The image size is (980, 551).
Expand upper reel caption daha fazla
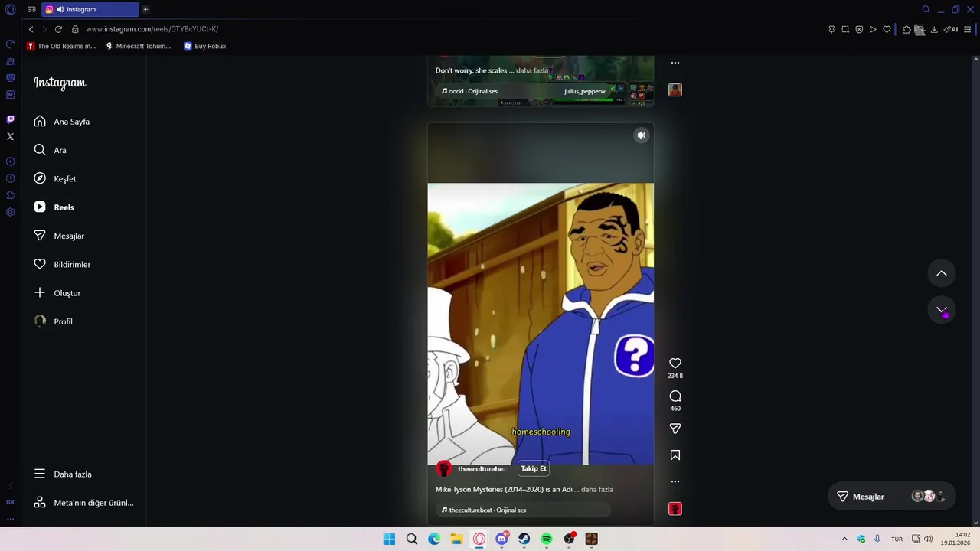point(532,70)
